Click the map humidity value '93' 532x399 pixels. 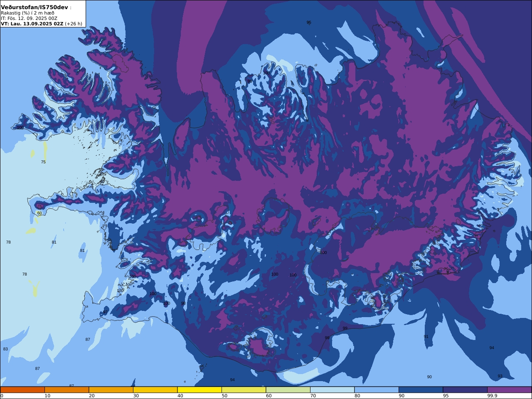coord(500,376)
